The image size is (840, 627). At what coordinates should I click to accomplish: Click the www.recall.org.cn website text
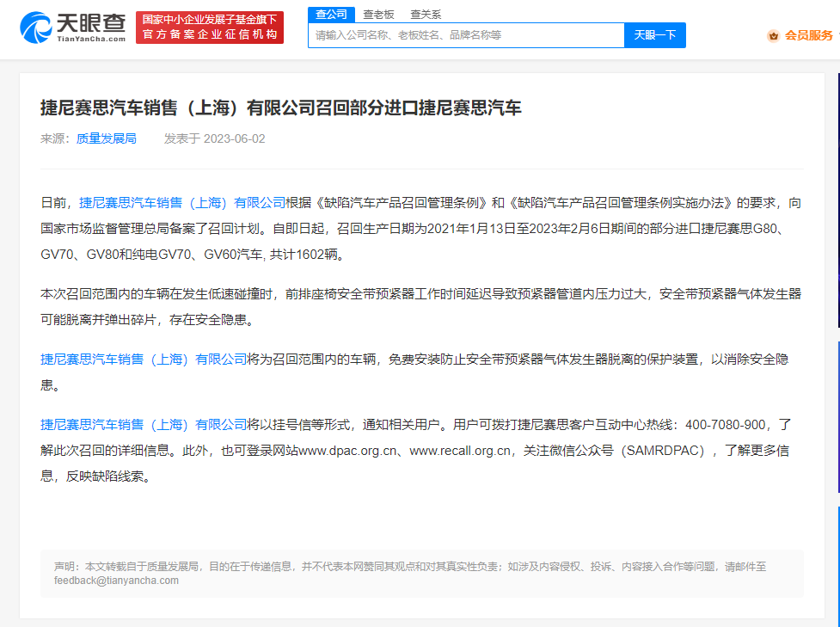pos(460,451)
